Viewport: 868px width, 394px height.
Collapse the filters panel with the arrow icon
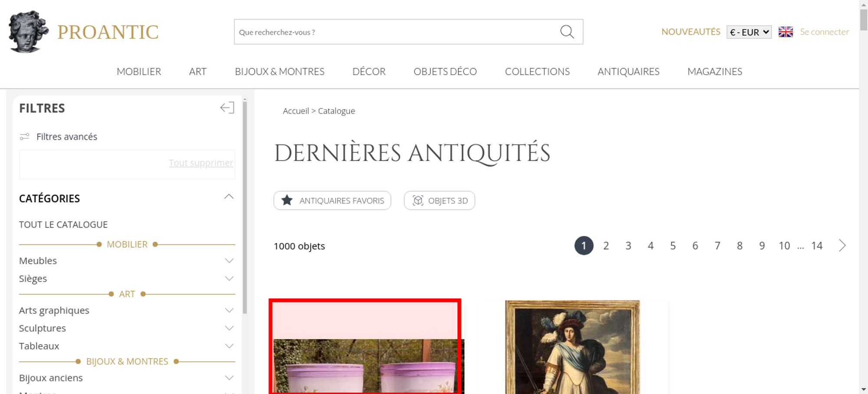point(227,108)
